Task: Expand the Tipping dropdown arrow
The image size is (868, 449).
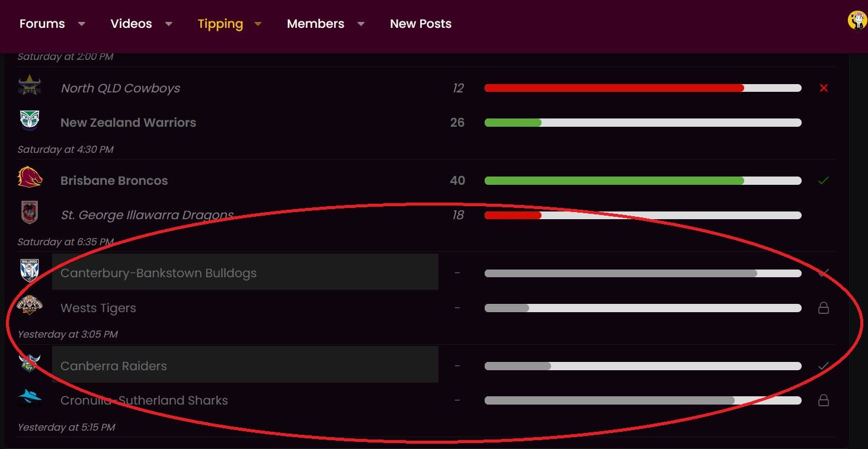Action: point(258,24)
